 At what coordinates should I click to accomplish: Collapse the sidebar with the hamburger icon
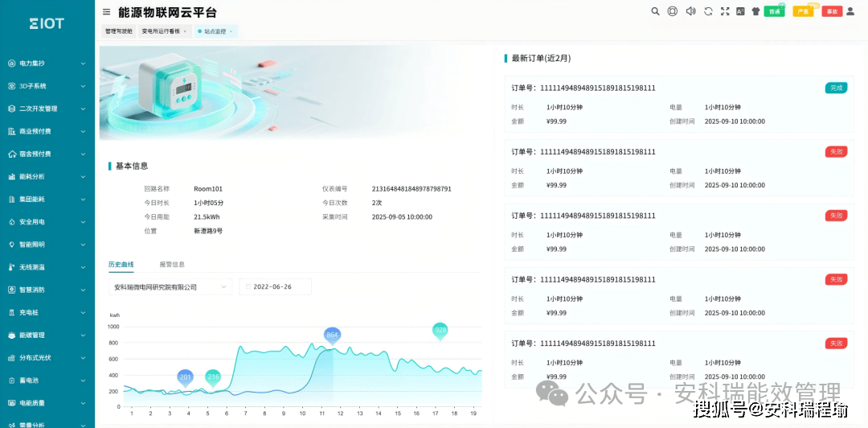coord(106,11)
